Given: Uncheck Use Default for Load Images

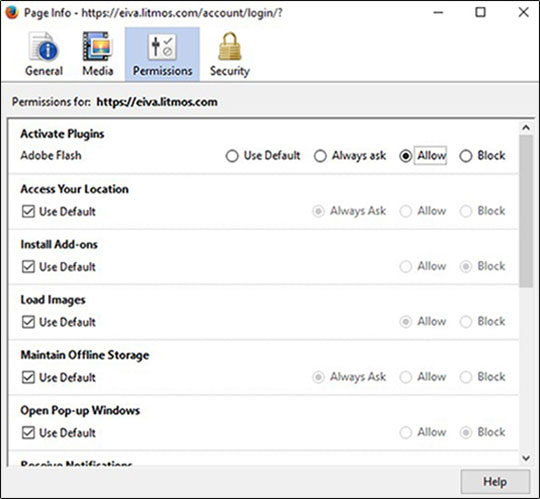Looking at the screenshot, I should (x=28, y=322).
